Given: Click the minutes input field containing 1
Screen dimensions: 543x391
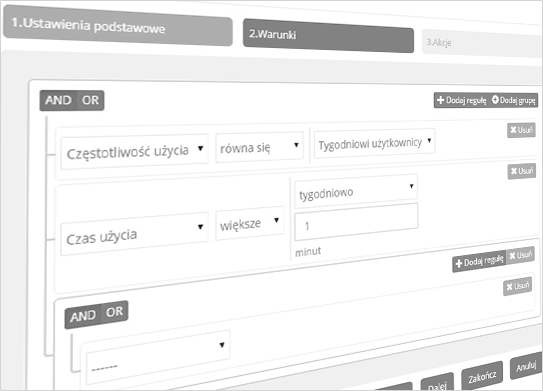Looking at the screenshot, I should (356, 222).
